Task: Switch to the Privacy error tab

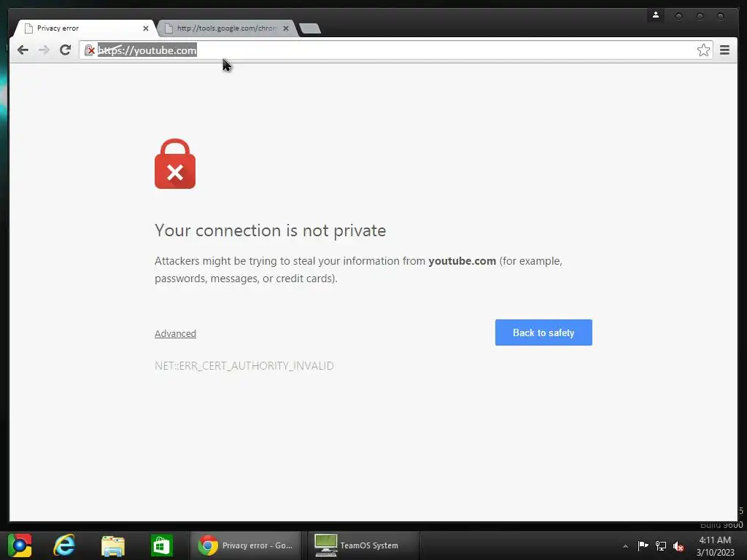Action: (83, 28)
